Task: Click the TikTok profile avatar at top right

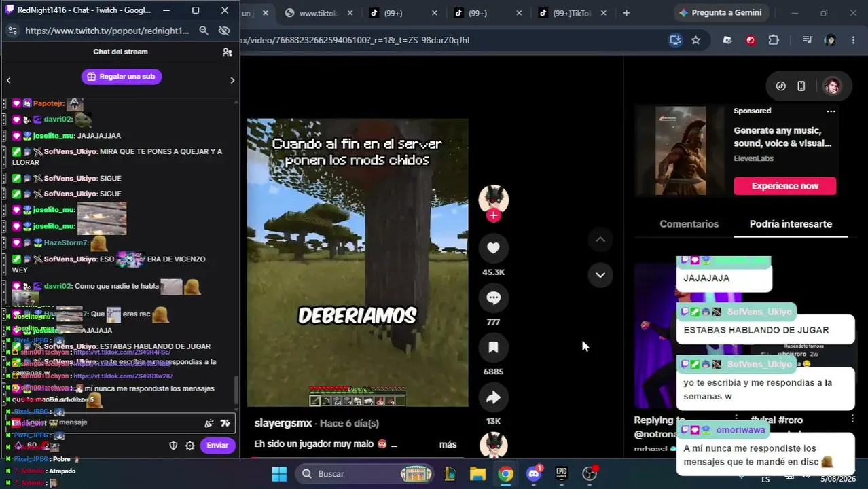Action: (832, 86)
